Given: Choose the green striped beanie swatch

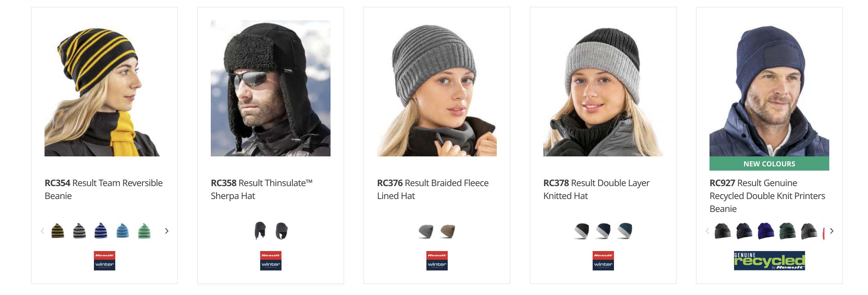Looking at the screenshot, I should [x=144, y=231].
